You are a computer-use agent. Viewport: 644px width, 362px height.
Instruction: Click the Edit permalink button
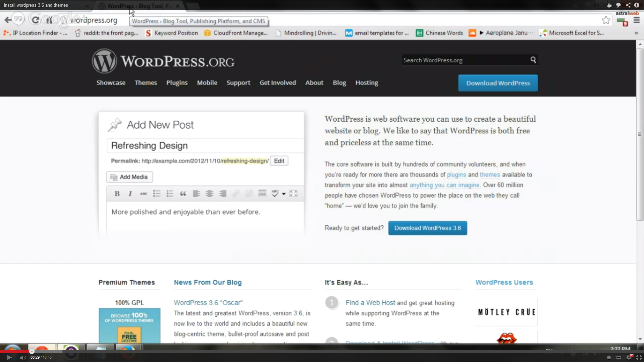[x=279, y=161]
